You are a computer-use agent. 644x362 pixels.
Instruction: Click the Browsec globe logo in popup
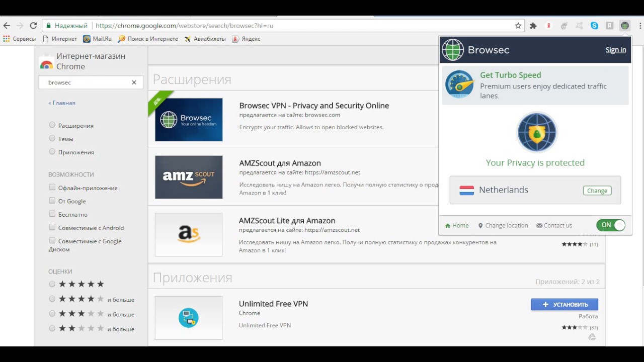pos(453,50)
